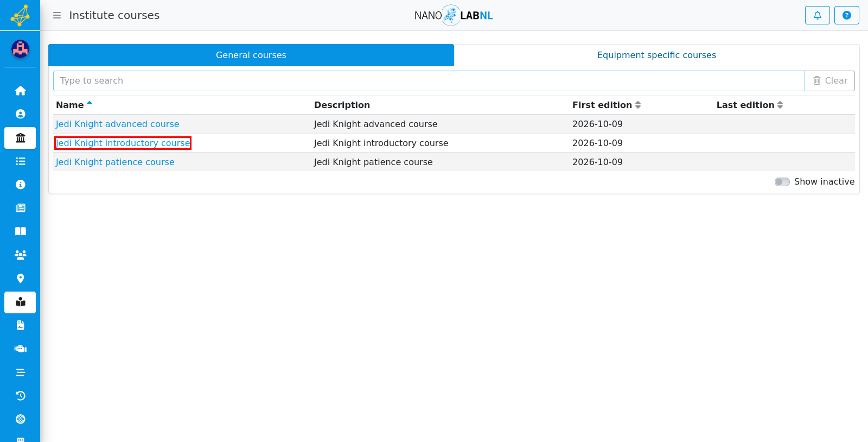Open the Jedi Knight introductory course link
868x442 pixels.
tap(123, 143)
